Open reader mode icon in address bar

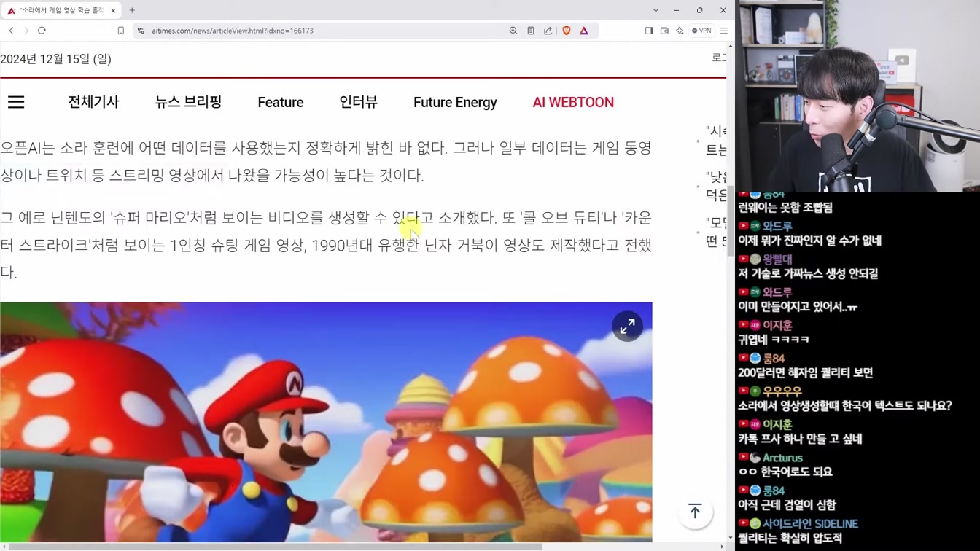click(531, 31)
